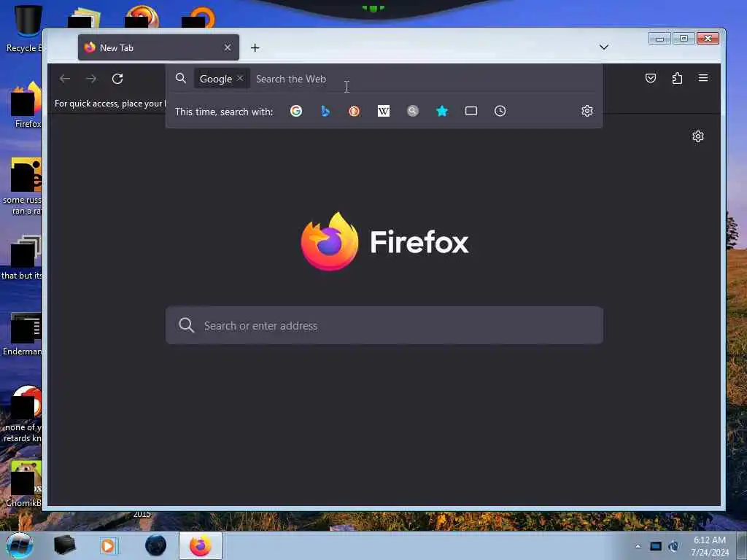Viewport: 747px width, 560px height.
Task: Open the Firefox taskbar button
Action: pos(201,545)
